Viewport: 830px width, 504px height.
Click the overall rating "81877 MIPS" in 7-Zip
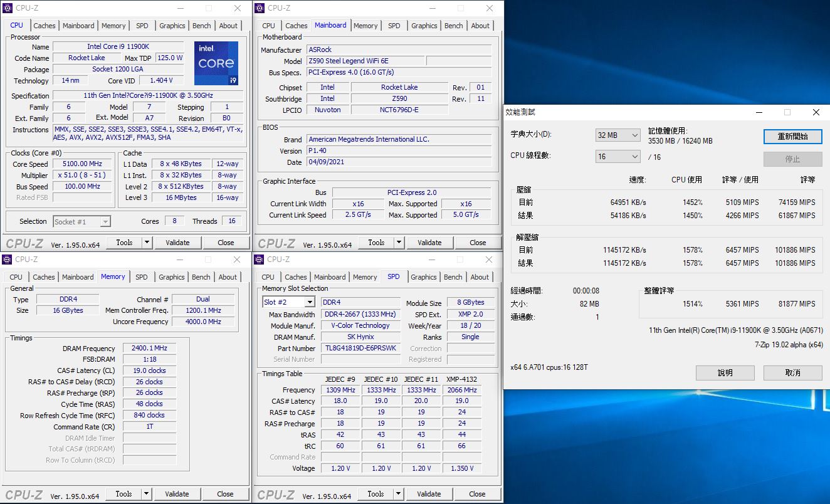[x=797, y=304]
